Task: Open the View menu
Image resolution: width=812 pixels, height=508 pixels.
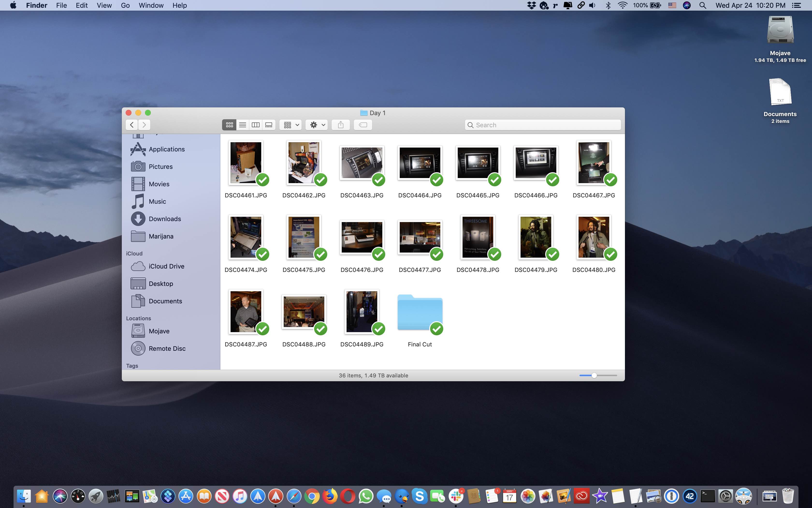Action: click(x=104, y=5)
